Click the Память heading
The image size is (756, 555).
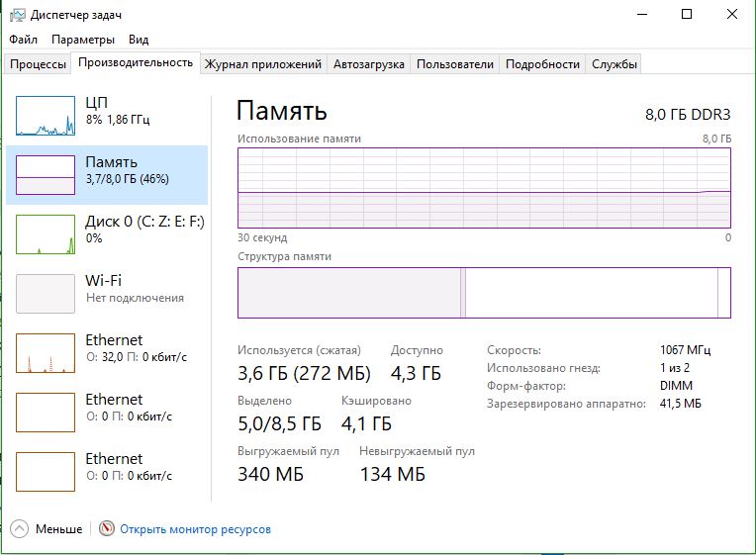(282, 111)
